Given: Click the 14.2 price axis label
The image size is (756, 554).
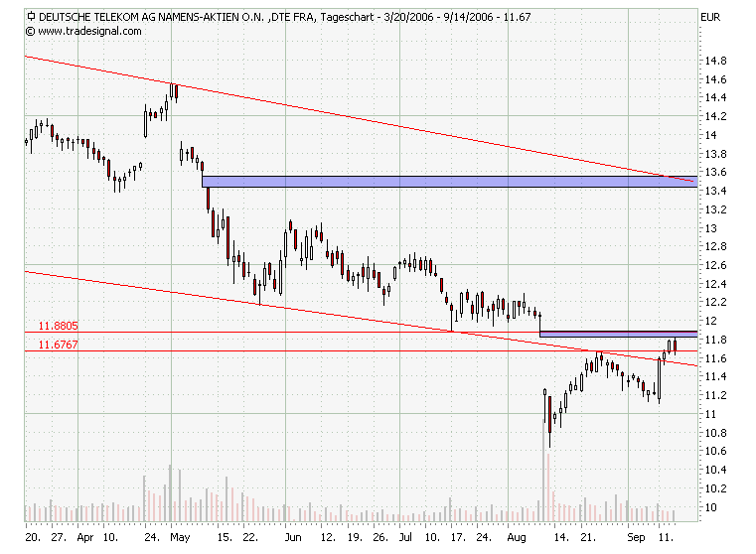Looking at the screenshot, I should click(715, 116).
